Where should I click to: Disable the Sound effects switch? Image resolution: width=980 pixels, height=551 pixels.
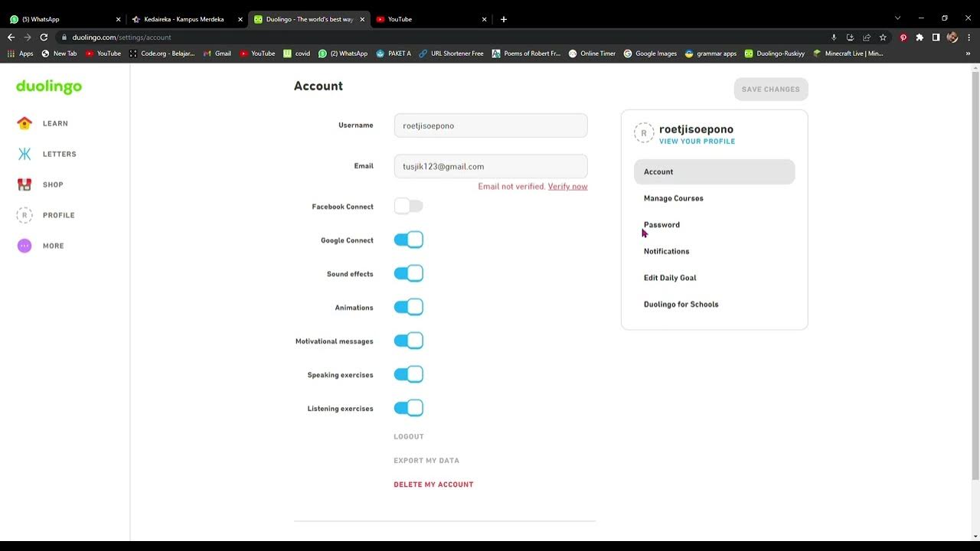[408, 273]
